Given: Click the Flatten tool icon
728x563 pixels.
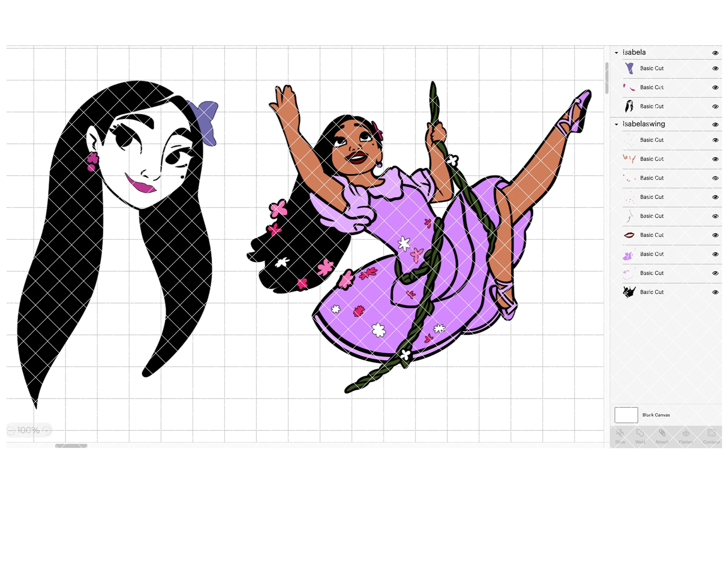Looking at the screenshot, I should (x=686, y=433).
